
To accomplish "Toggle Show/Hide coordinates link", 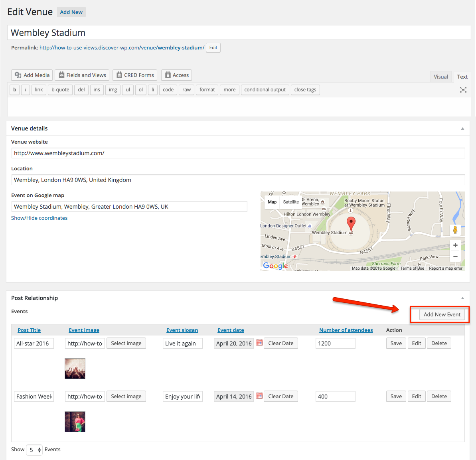I will [39, 218].
